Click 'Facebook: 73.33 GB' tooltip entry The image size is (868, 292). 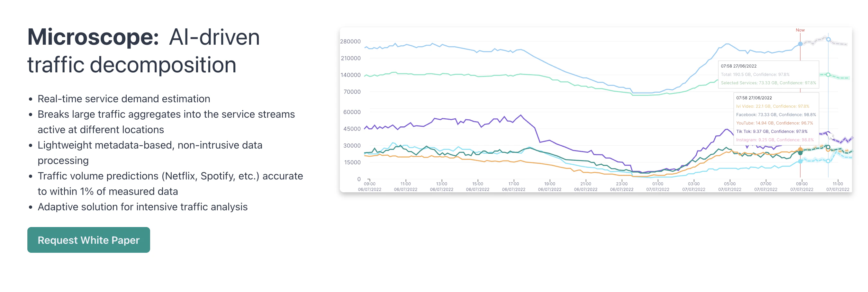tap(776, 114)
